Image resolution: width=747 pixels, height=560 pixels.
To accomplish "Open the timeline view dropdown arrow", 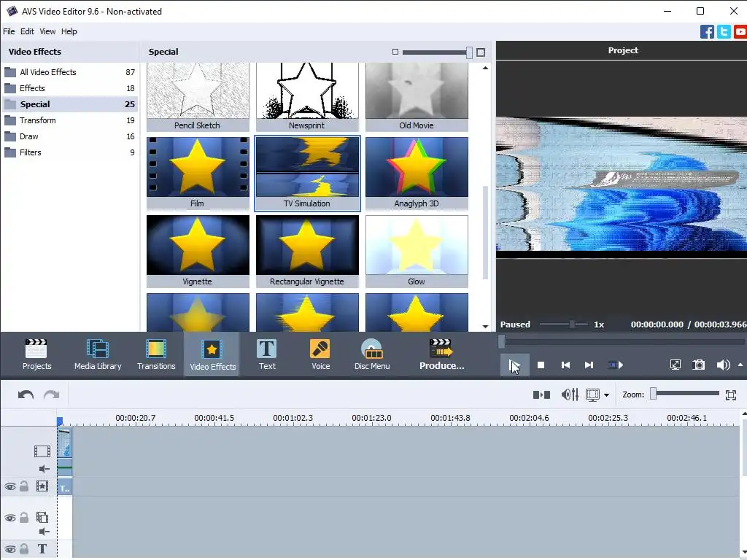I will (606, 394).
